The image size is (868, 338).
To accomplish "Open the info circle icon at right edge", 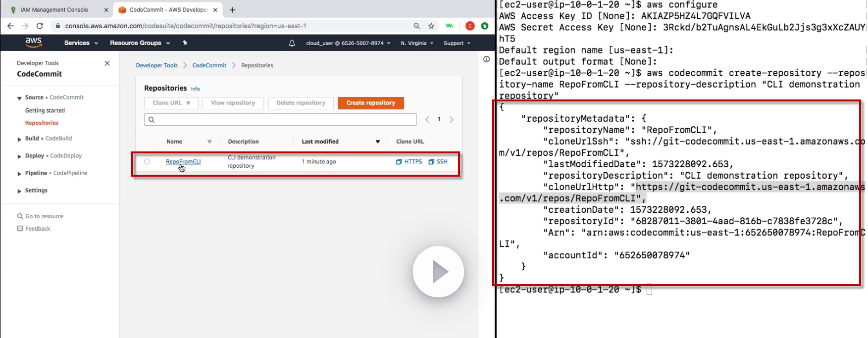I will [x=486, y=59].
